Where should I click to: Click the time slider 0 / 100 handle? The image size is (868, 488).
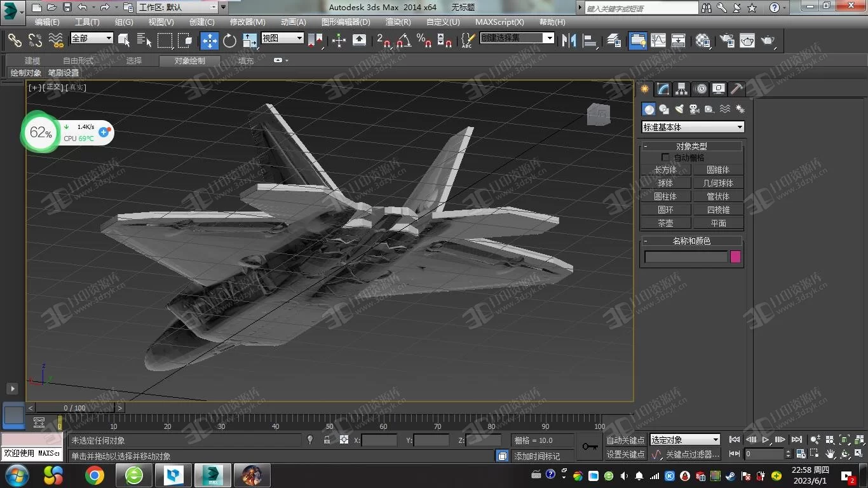(x=75, y=408)
